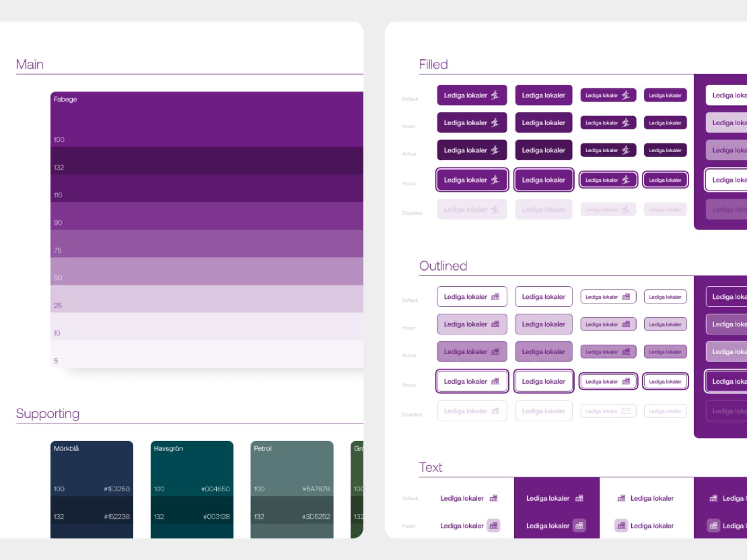Click faded building icon in large outlined Disabled button
The image size is (747, 560).
click(x=495, y=411)
